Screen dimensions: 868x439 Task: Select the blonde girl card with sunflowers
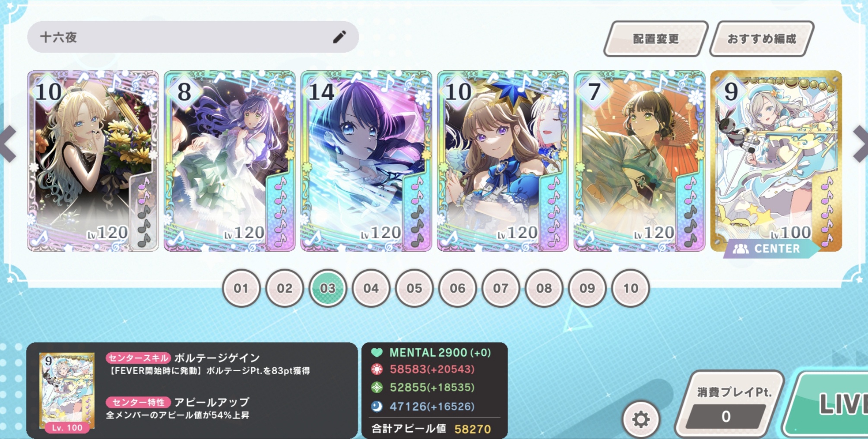coord(93,161)
